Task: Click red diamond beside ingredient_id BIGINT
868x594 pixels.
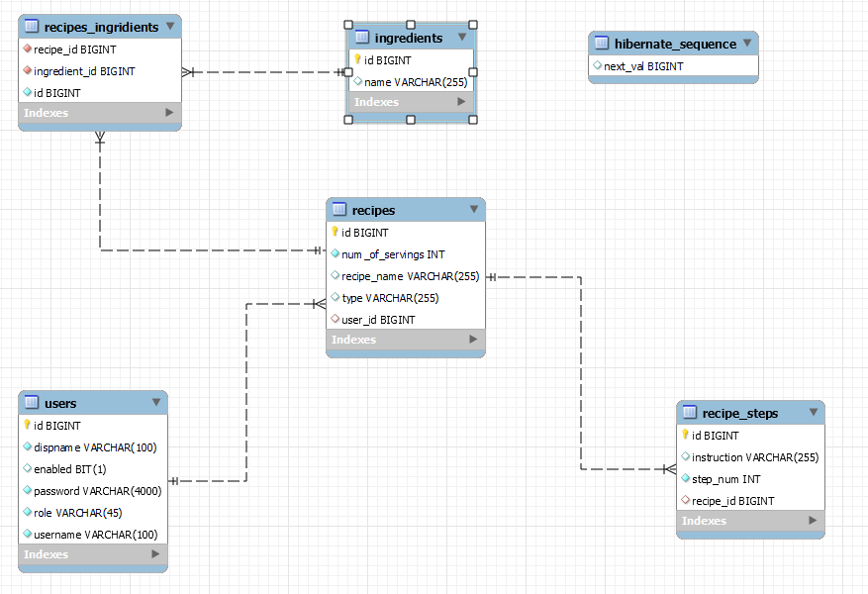Action: pos(27,70)
